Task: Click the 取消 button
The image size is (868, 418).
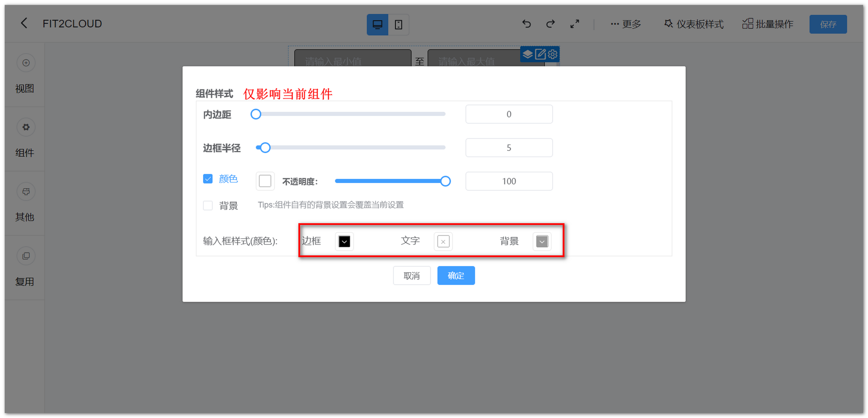Action: pos(412,275)
